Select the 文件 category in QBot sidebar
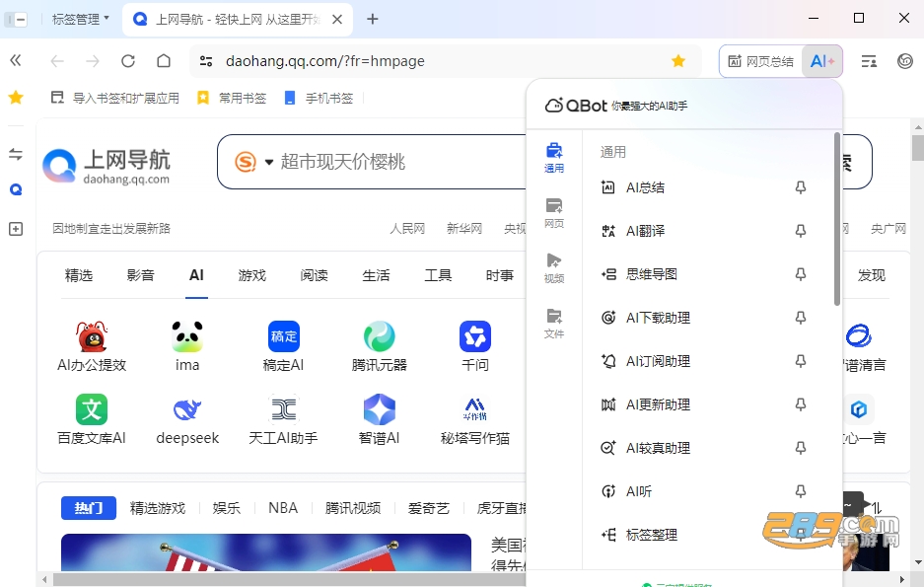924x587 pixels. click(554, 324)
